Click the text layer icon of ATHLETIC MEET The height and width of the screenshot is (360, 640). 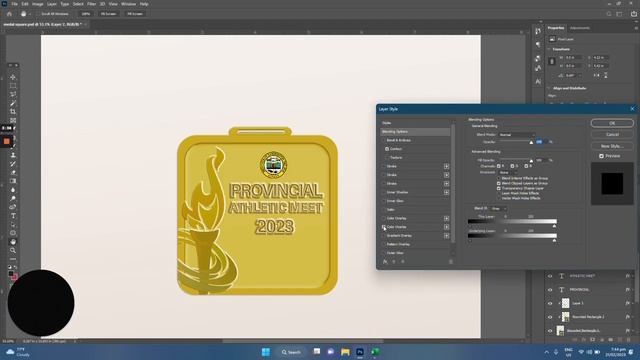(x=562, y=276)
